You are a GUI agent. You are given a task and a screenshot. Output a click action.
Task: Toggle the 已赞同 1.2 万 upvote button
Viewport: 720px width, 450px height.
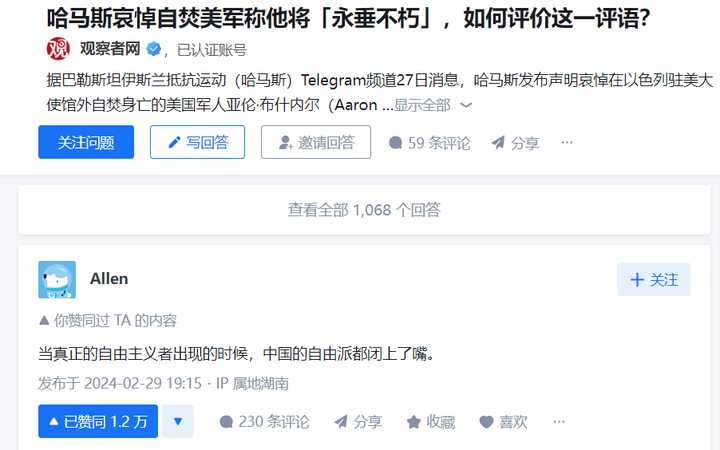tap(98, 421)
